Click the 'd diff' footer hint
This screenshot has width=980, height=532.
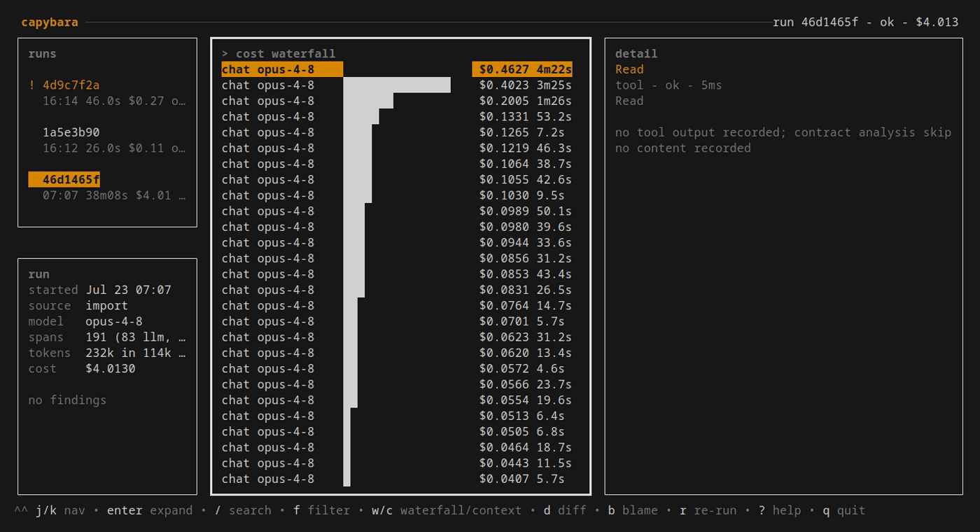point(565,510)
